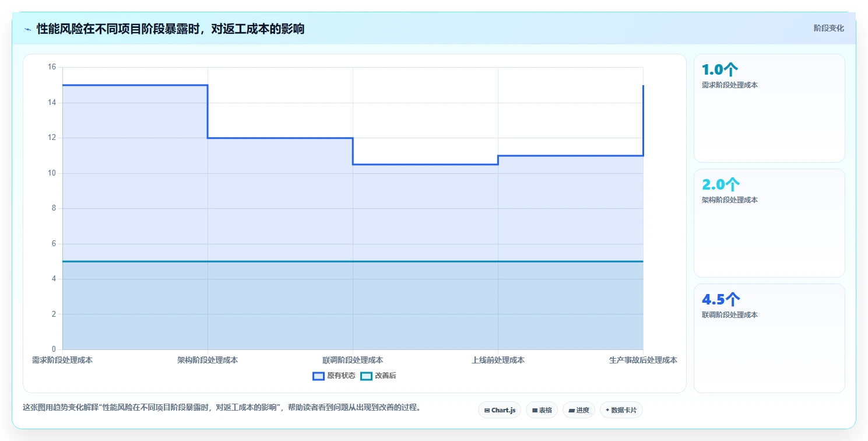Select the 表格 tag
Image resolution: width=868 pixels, height=441 pixels.
(542, 410)
